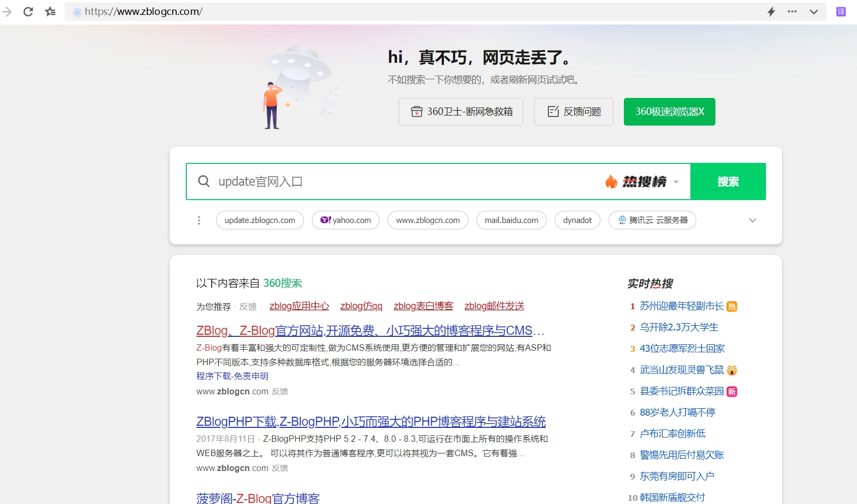The height and width of the screenshot is (504, 857).
Task: Open the zblog邮件发送 suggestion
Action: point(495,306)
